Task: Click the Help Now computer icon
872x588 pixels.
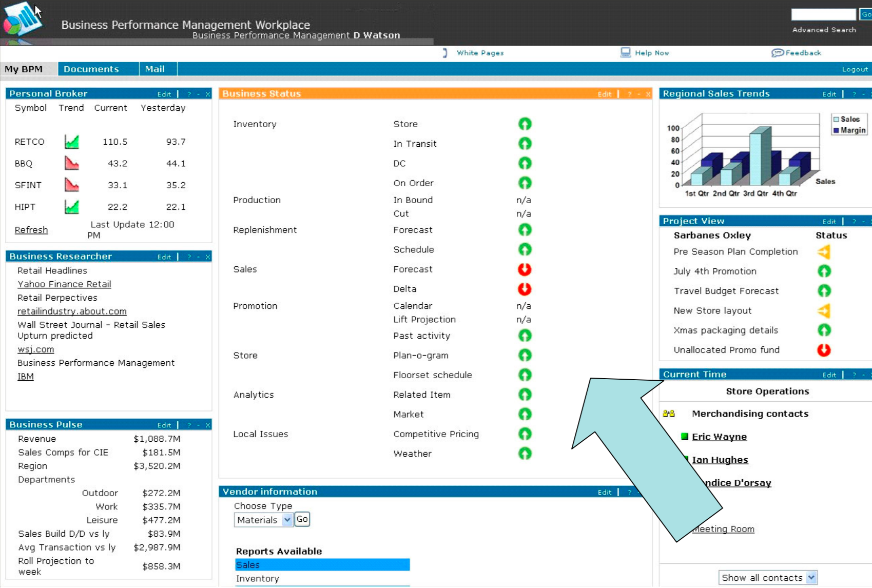Action: pos(625,52)
